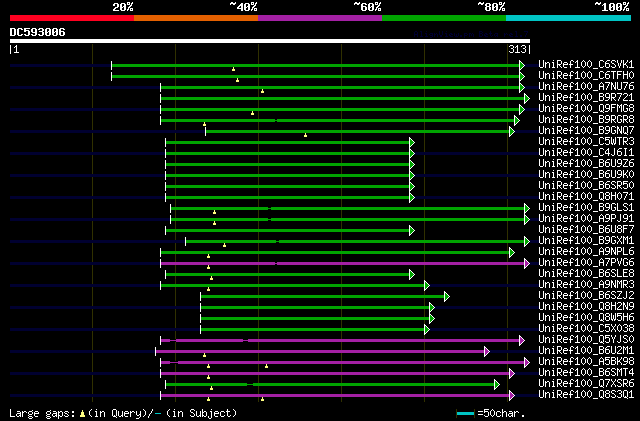Viewport: 640px width, 421px height.
Task: Click the UniRef100_Q5YJS0 label
Action: click(x=586, y=340)
